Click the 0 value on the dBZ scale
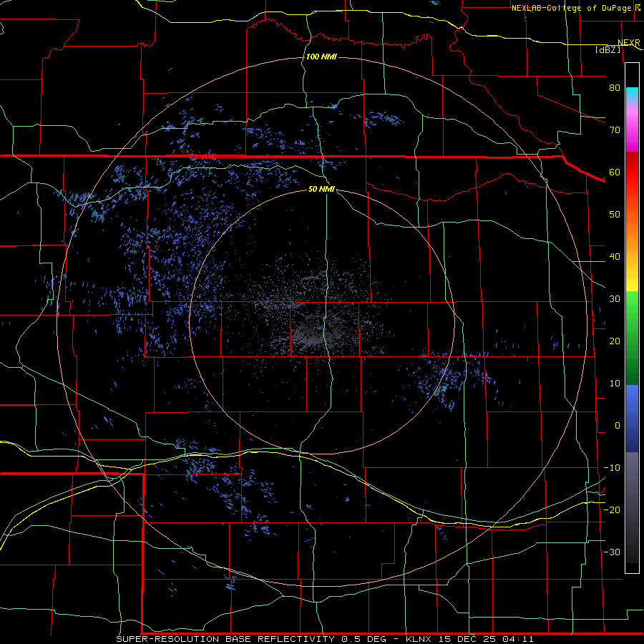This screenshot has width=644, height=644. [618, 426]
